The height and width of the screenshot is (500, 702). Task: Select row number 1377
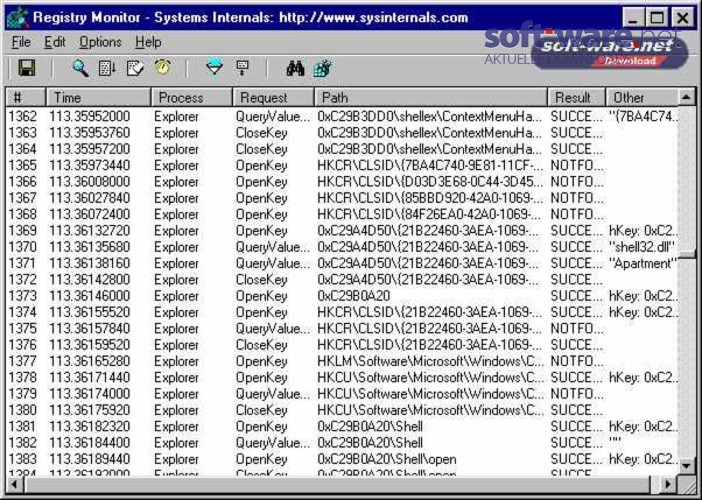pos(22,361)
